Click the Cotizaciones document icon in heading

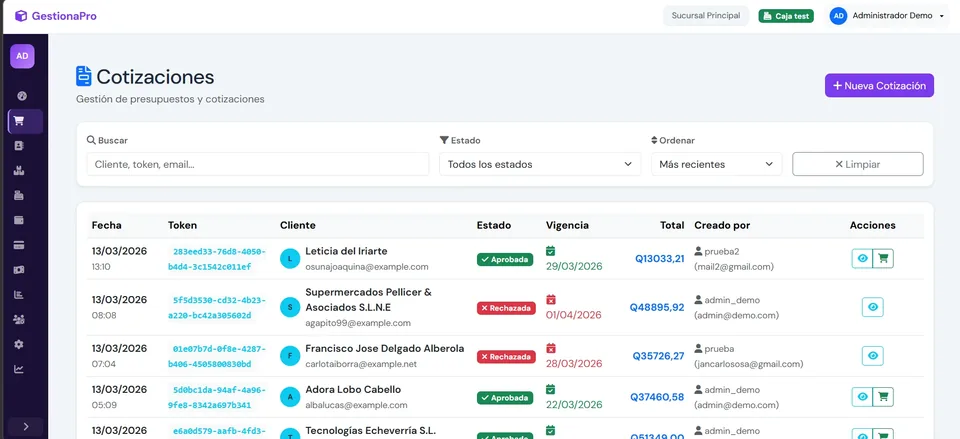(83, 77)
